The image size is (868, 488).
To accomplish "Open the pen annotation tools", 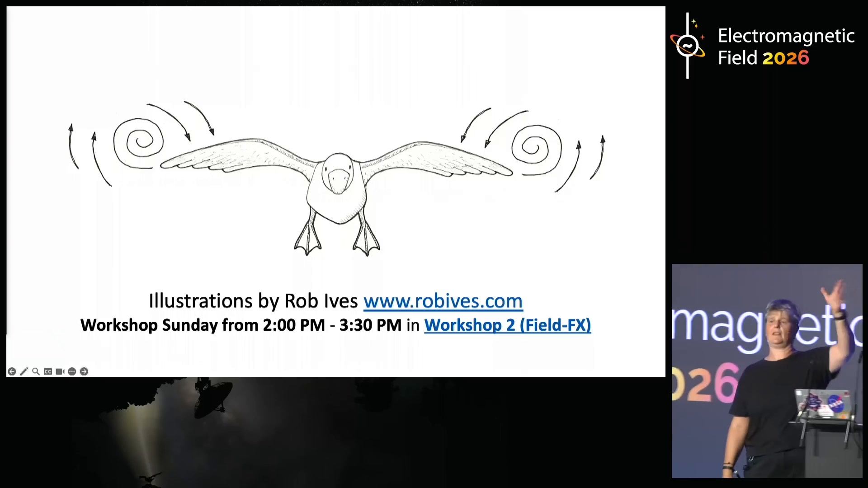I will pyautogui.click(x=24, y=371).
